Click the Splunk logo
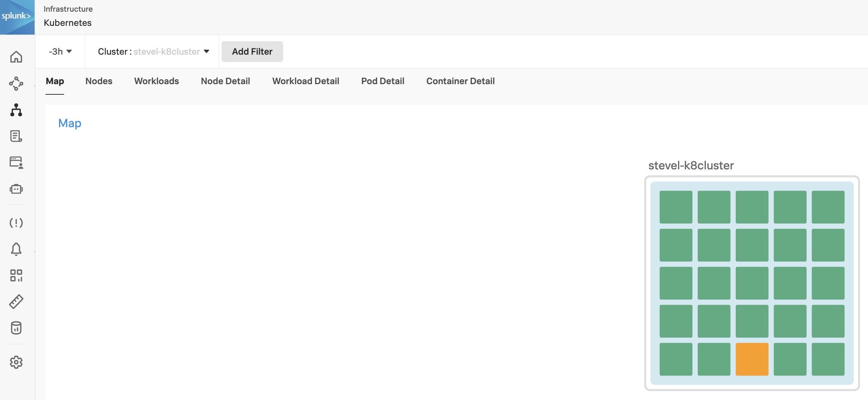The width and height of the screenshot is (868, 400). point(17,17)
